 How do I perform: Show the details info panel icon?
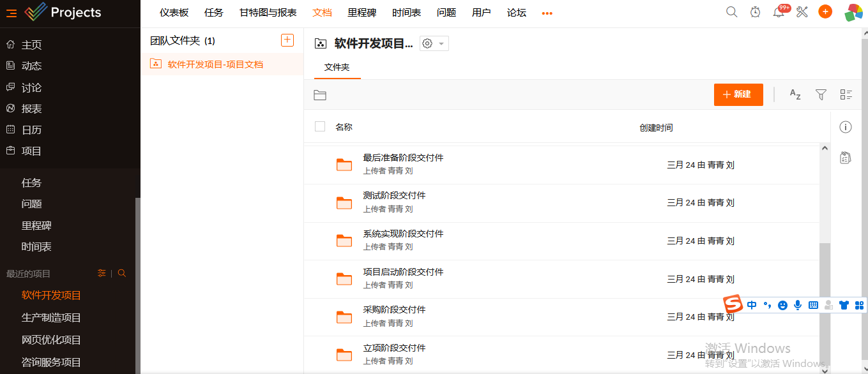(846, 127)
